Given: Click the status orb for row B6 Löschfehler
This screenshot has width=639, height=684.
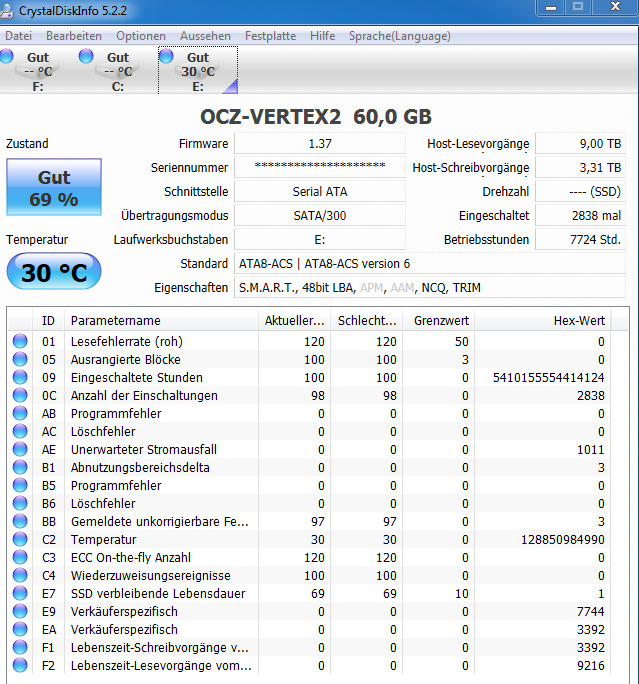Looking at the screenshot, I should pyautogui.click(x=20, y=503).
